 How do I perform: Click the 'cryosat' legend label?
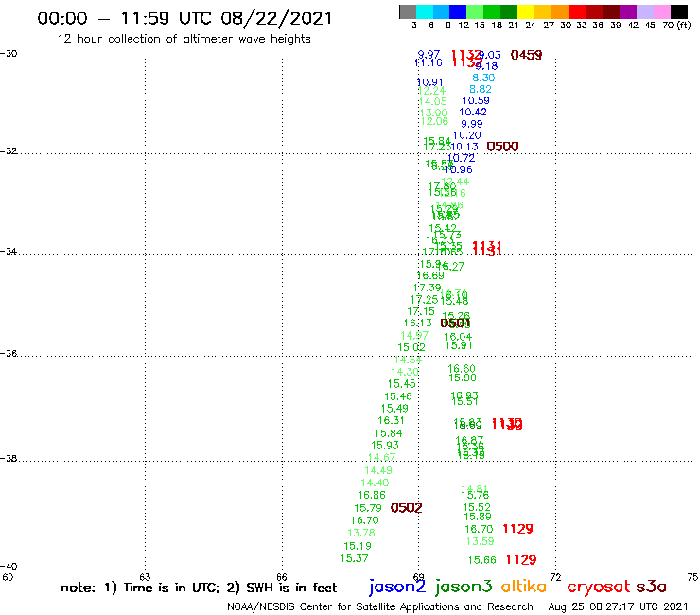[599, 587]
